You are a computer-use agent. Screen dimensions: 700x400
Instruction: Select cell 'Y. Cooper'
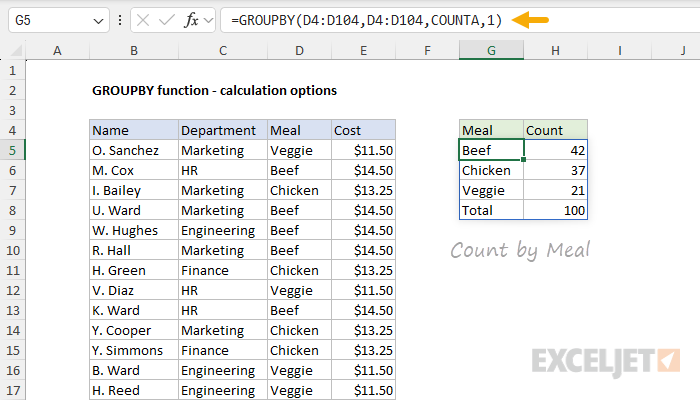(134, 330)
